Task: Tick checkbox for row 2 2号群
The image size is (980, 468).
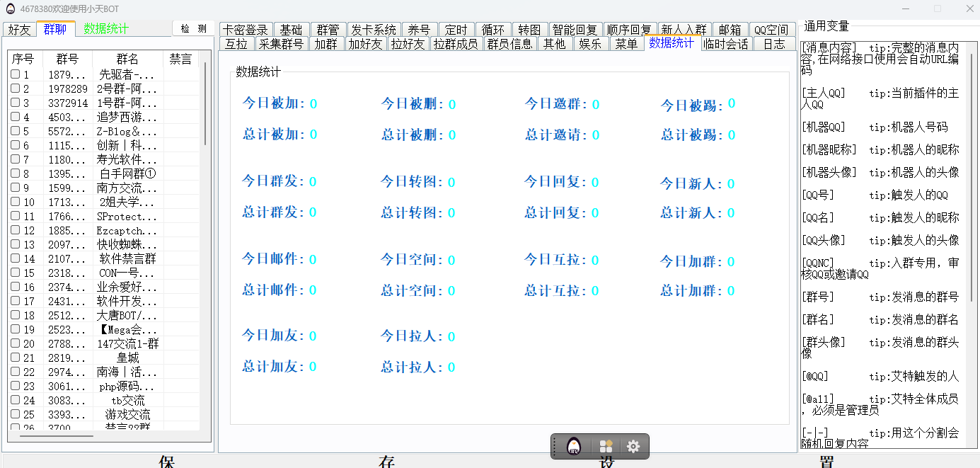Action: [16, 89]
